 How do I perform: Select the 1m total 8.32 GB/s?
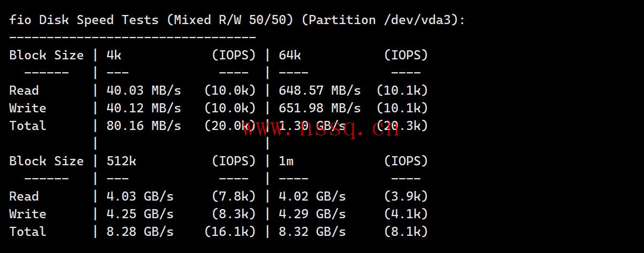(312, 232)
